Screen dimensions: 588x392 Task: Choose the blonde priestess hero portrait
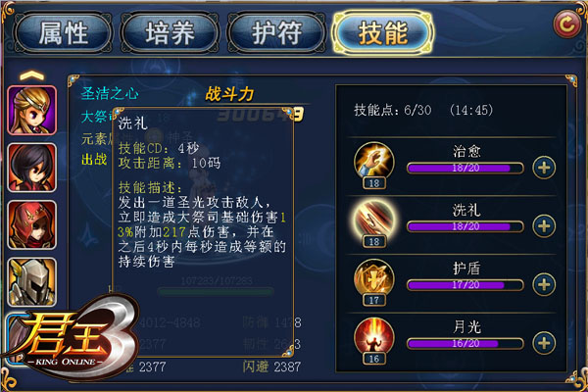[x=32, y=111]
